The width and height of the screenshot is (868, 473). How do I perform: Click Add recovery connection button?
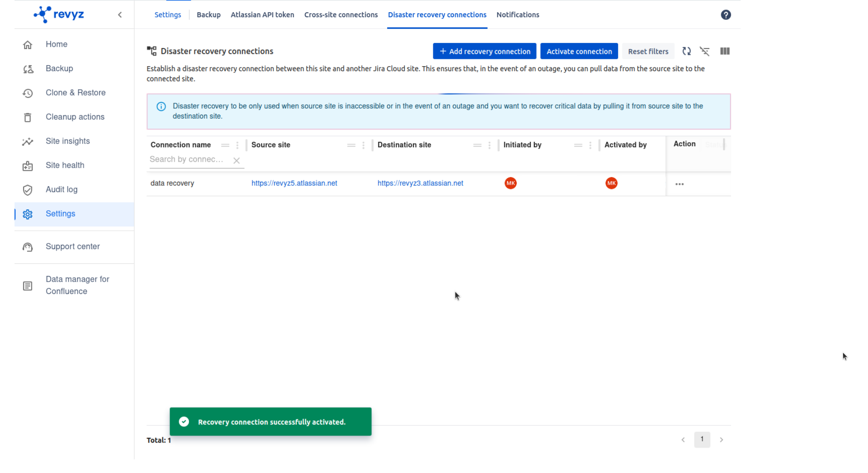[484, 51]
